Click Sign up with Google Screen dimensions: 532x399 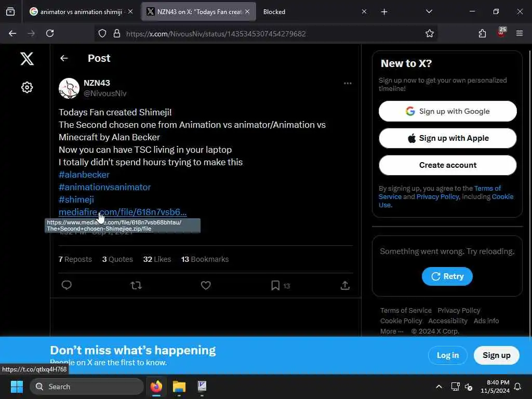click(447, 111)
